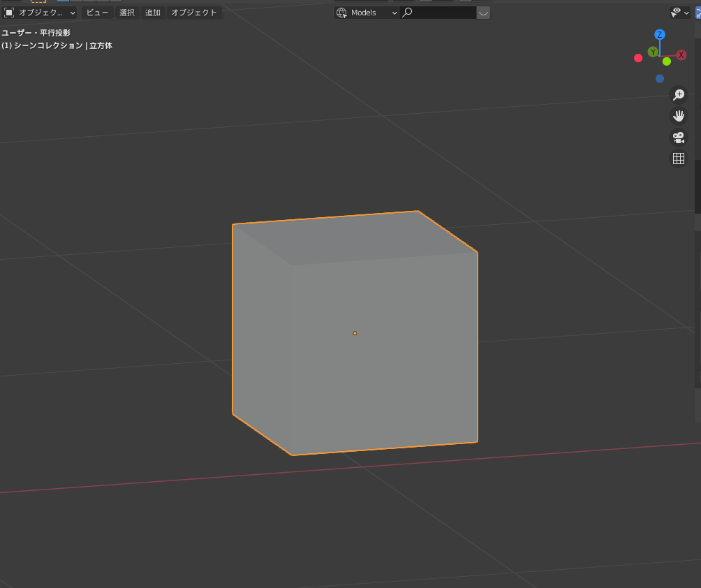Open the 追加 menu
This screenshot has width=701, height=588.
(x=152, y=13)
